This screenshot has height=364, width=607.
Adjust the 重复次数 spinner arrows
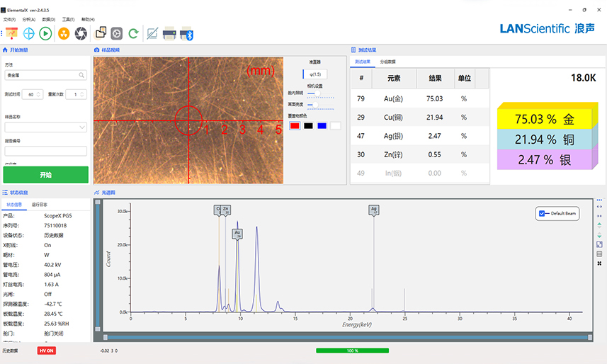coord(83,94)
